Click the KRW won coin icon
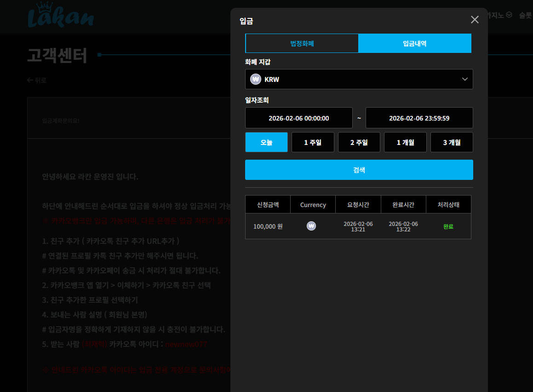 coord(256,79)
